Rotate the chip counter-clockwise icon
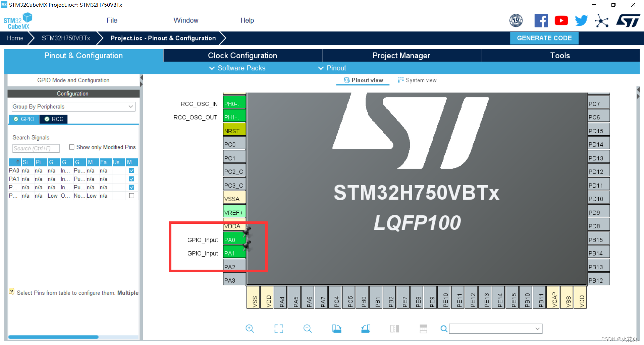The height and width of the screenshot is (345, 644). [366, 329]
